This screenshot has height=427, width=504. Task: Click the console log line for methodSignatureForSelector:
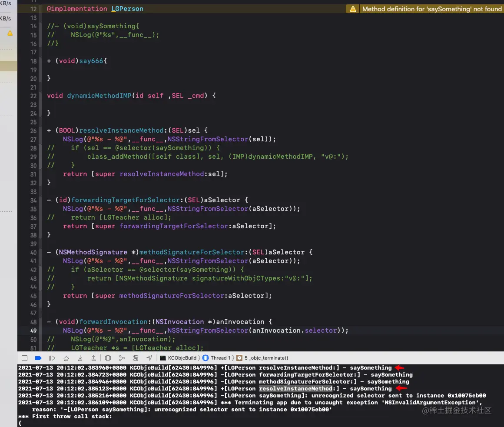214,382
